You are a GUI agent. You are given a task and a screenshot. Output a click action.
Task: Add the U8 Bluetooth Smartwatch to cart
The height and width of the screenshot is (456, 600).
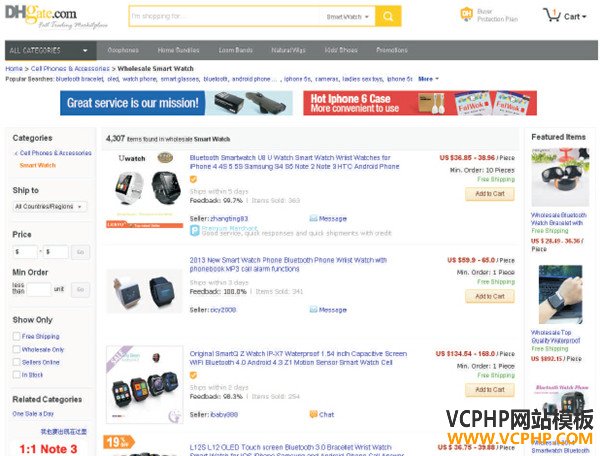coord(490,194)
